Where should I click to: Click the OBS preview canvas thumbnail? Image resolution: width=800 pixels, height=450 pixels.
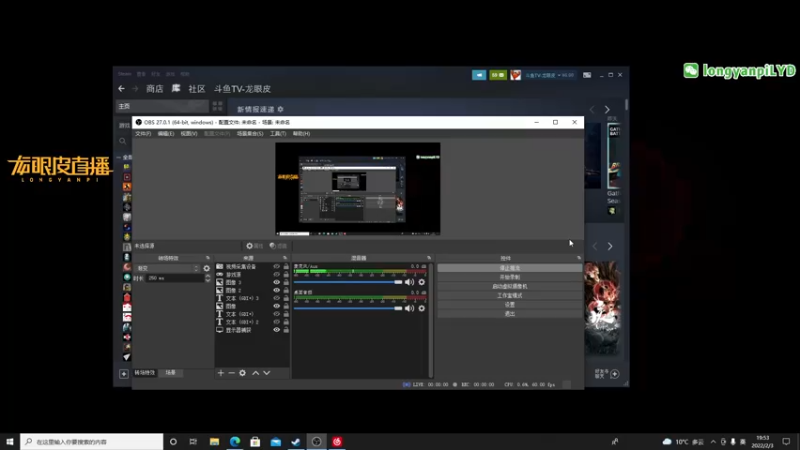tap(358, 189)
